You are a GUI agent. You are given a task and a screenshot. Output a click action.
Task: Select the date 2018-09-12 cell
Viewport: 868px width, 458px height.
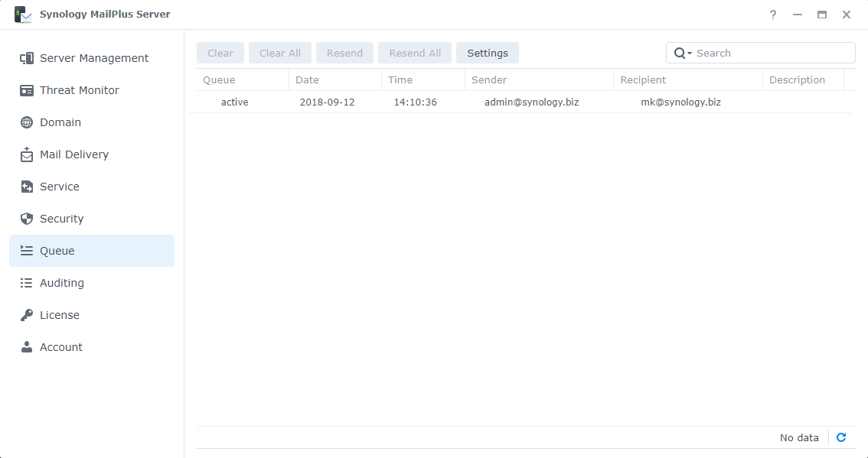click(327, 102)
